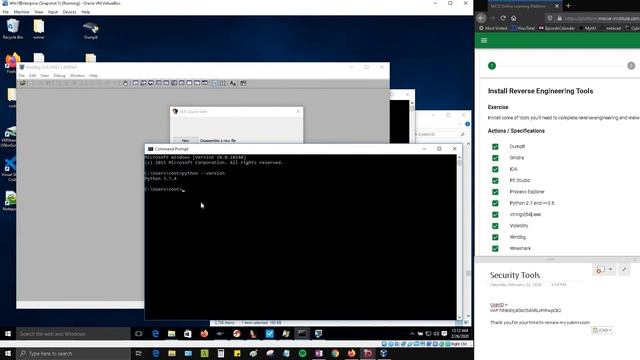Image resolution: width=640 pixels, height=360 pixels.
Task: Click step 2 circle in the progress bar
Action: pos(631,66)
